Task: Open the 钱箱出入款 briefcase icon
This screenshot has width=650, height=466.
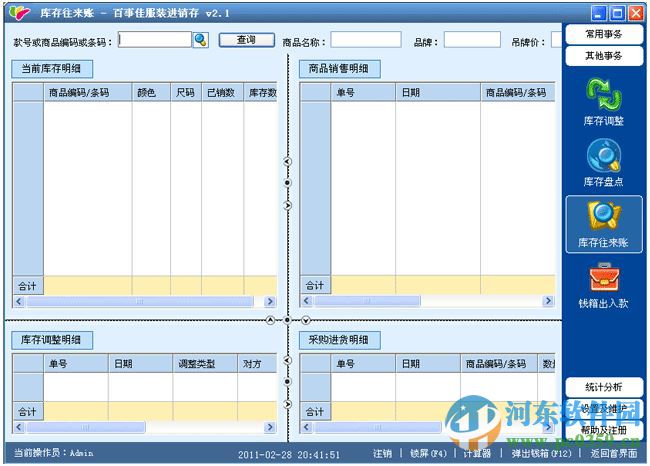Action: 604,285
